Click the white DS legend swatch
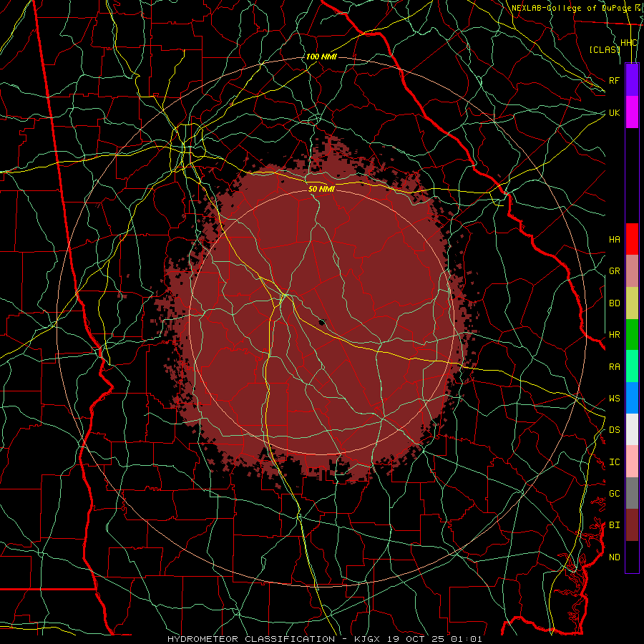 click(x=632, y=429)
